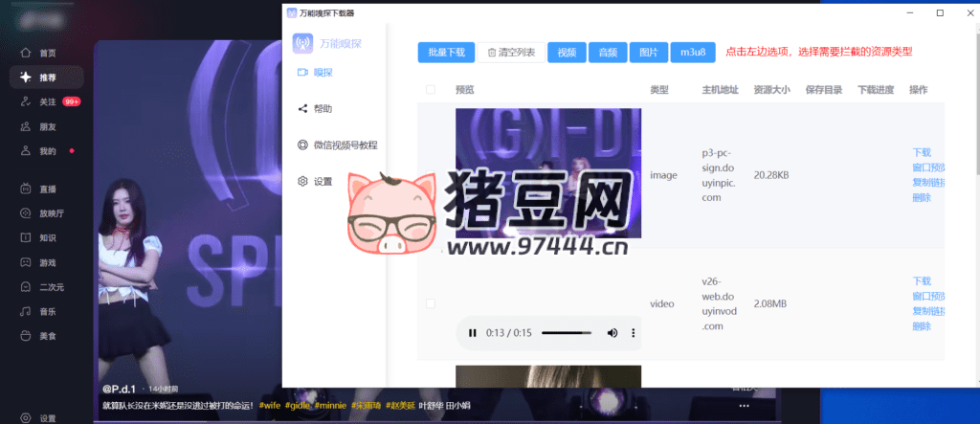Viewport: 980px width, 424px height.
Task: Toggle the m3u8 resource type filter
Action: [x=692, y=53]
